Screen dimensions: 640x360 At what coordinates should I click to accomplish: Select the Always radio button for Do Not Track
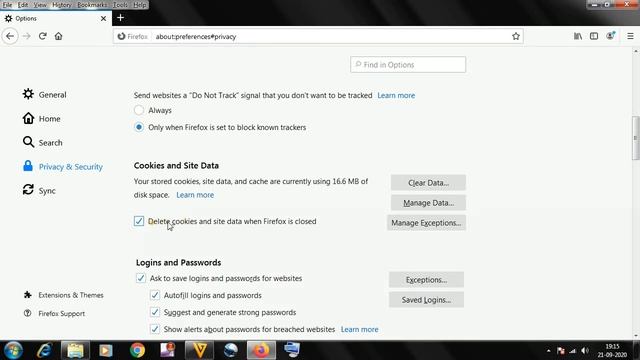click(x=139, y=110)
